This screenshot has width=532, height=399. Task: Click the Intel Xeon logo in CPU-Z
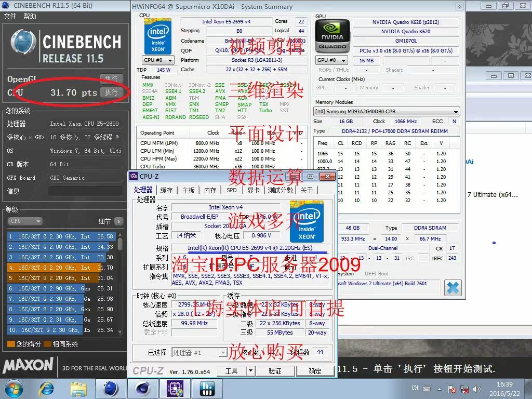click(307, 221)
